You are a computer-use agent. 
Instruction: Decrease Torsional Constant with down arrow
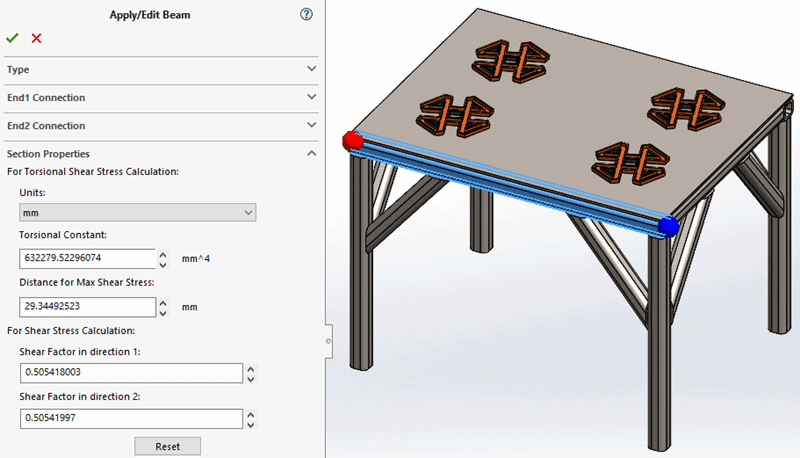(164, 263)
